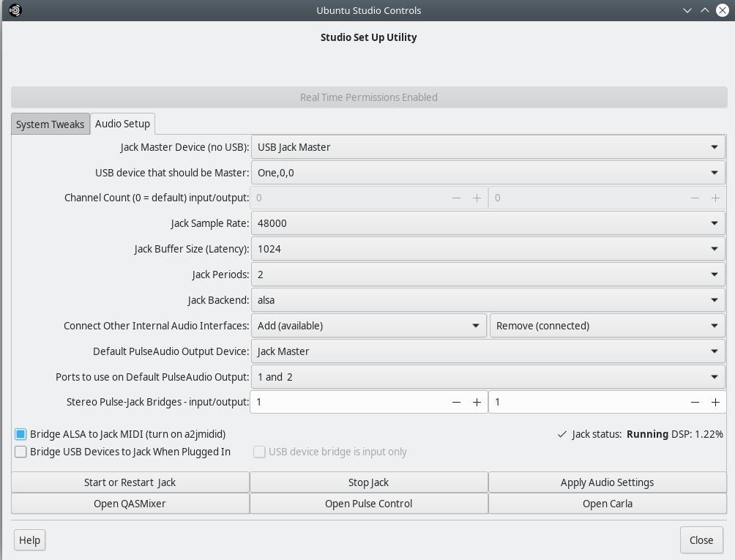This screenshot has height=560, width=735.
Task: Open Jack Backend dropdown showing alsa
Action: pyautogui.click(x=488, y=300)
